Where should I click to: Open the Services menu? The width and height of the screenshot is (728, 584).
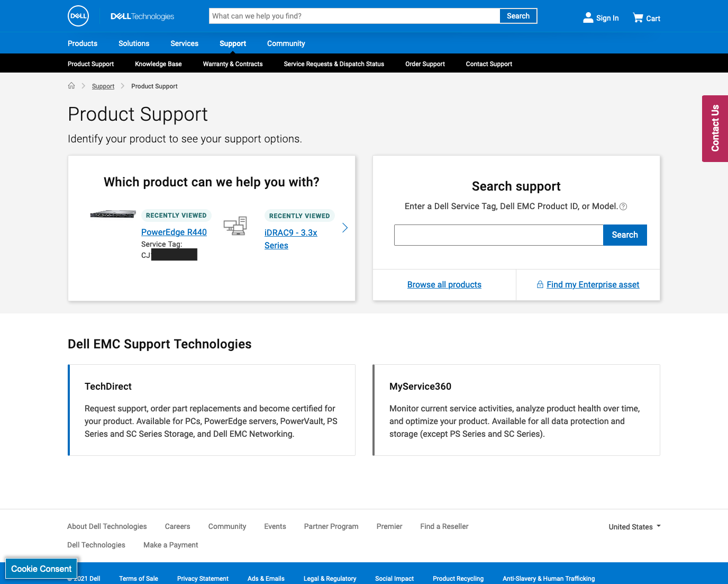(184, 43)
